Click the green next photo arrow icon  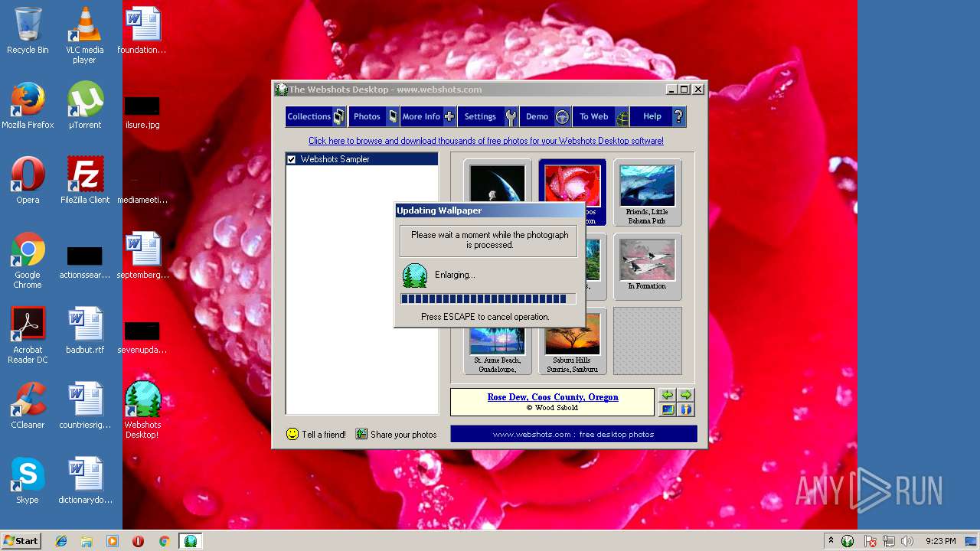pos(686,395)
